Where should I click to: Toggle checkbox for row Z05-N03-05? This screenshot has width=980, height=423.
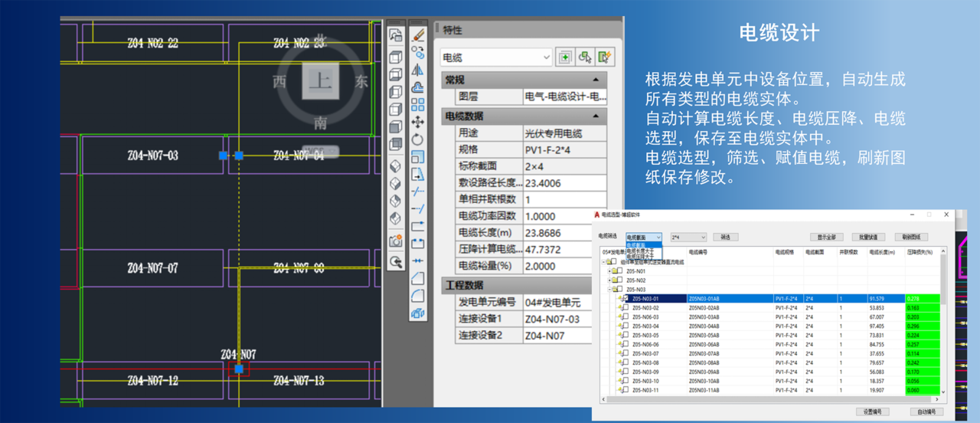click(626, 335)
